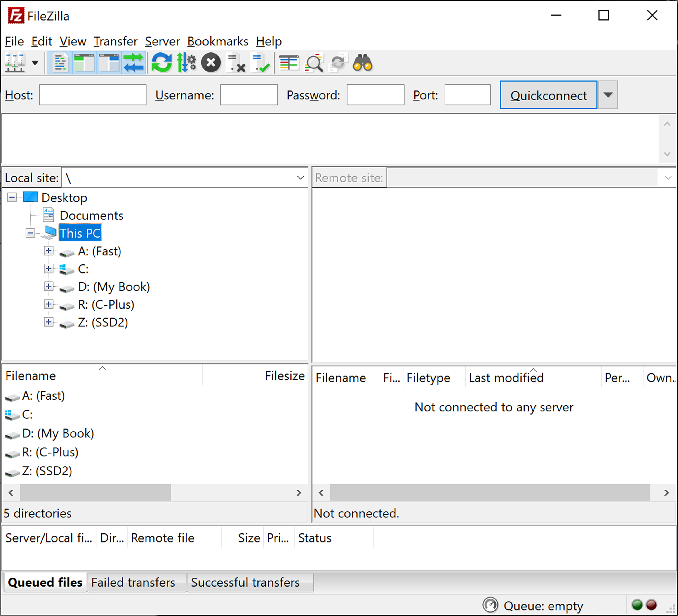The width and height of the screenshot is (678, 616).
Task: Cancel the current operation
Action: pos(211,63)
